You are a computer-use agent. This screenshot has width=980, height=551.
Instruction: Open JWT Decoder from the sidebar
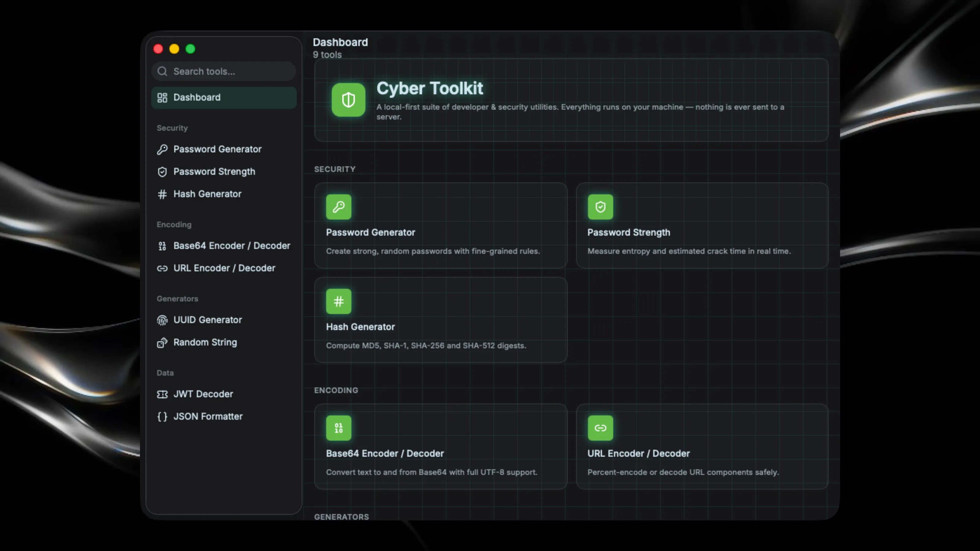(x=224, y=394)
